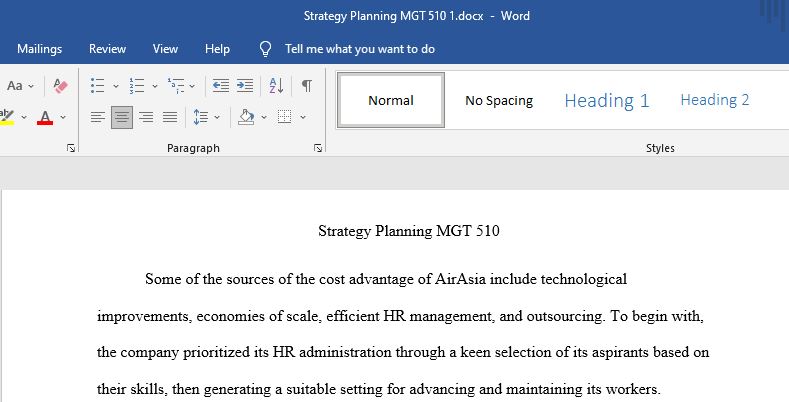Apply the bullet list icon

[x=97, y=86]
